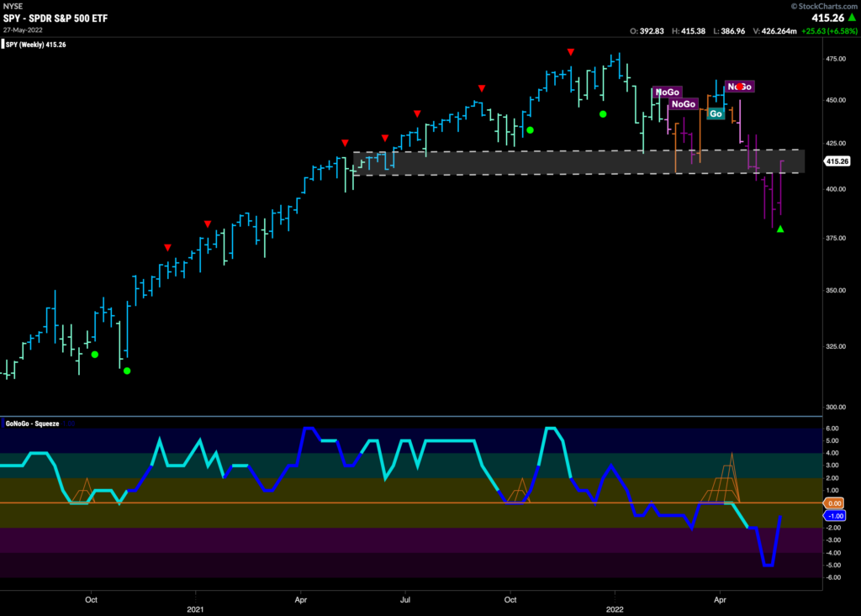Click the Jul label on the time axis
This screenshot has width=861, height=616.
tap(405, 599)
